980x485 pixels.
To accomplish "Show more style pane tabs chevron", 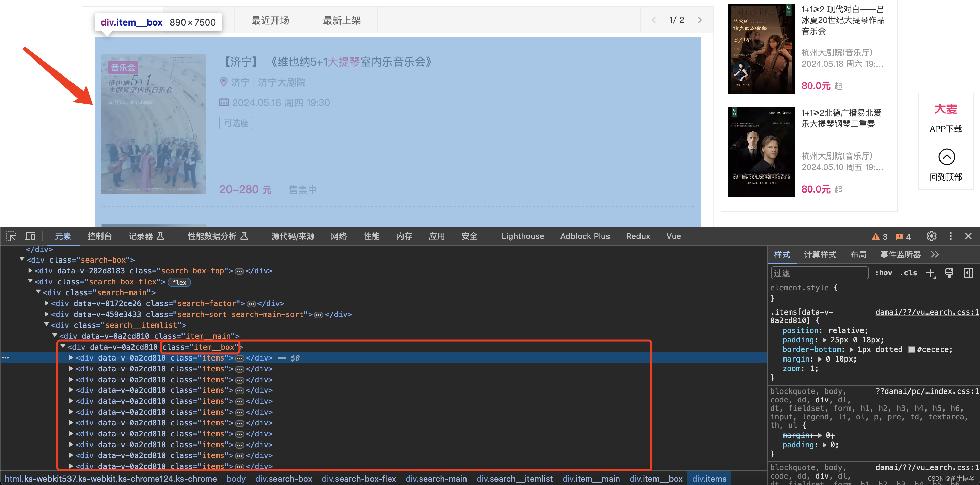I will (x=935, y=254).
